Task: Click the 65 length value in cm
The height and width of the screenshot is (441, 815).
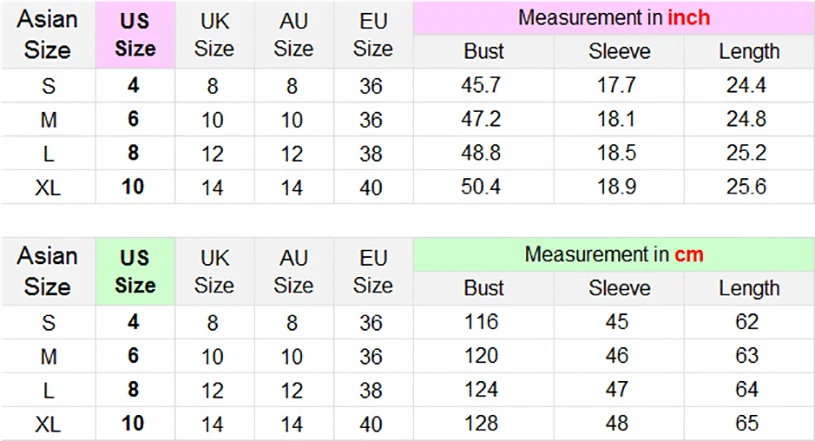Action: pyautogui.click(x=747, y=423)
